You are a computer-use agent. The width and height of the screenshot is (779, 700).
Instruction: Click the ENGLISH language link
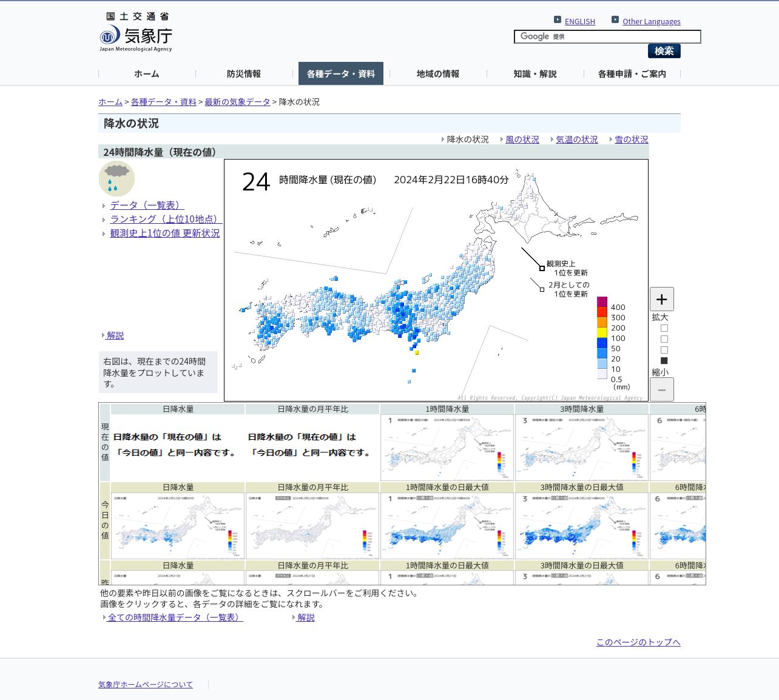pyautogui.click(x=580, y=21)
